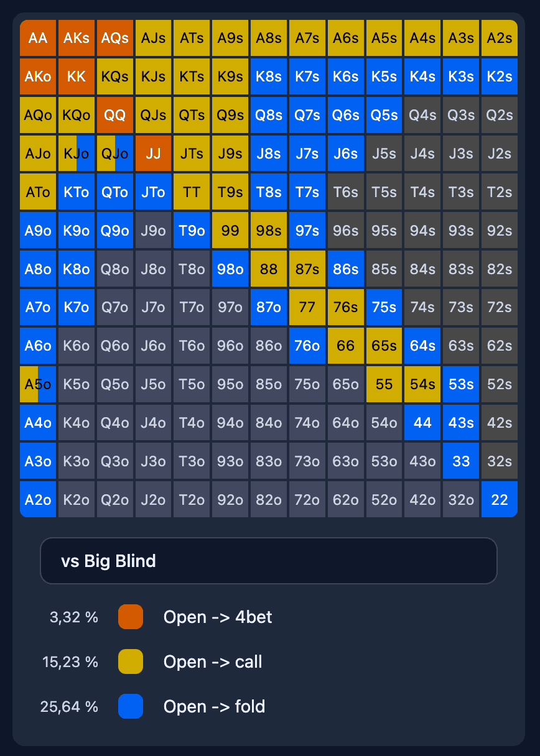The width and height of the screenshot is (540, 756).
Task: Select the AKs suited hand cell
Action: pyautogui.click(x=76, y=38)
